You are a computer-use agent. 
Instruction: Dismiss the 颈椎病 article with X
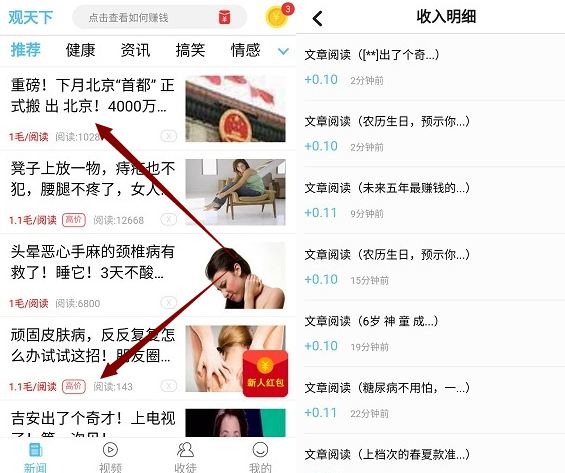click(169, 303)
